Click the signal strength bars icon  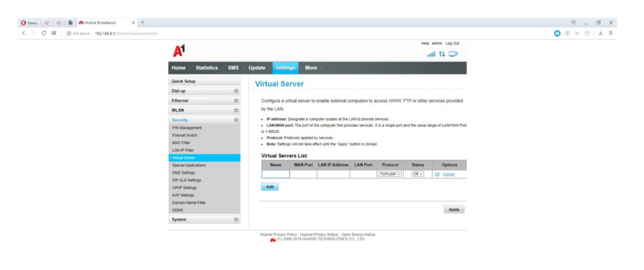pos(431,54)
